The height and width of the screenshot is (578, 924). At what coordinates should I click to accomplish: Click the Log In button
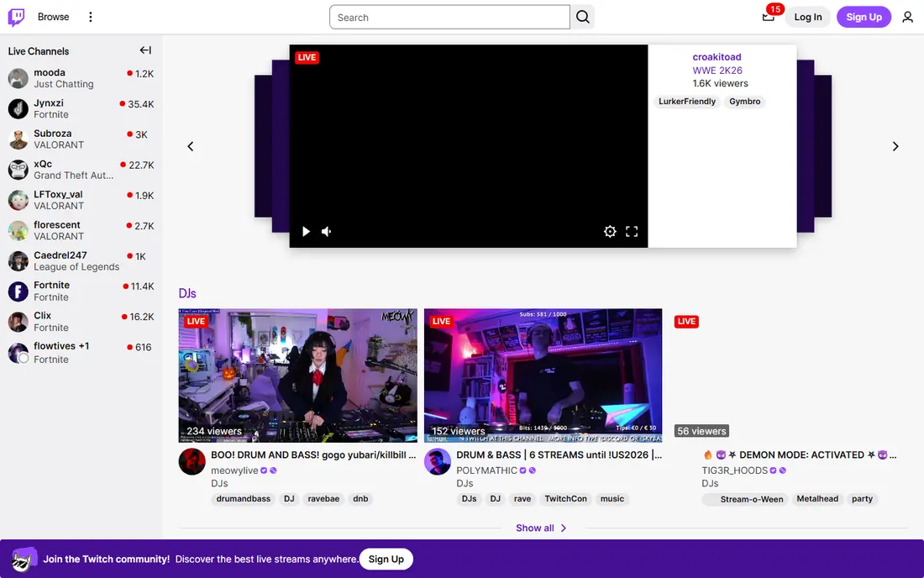point(807,17)
